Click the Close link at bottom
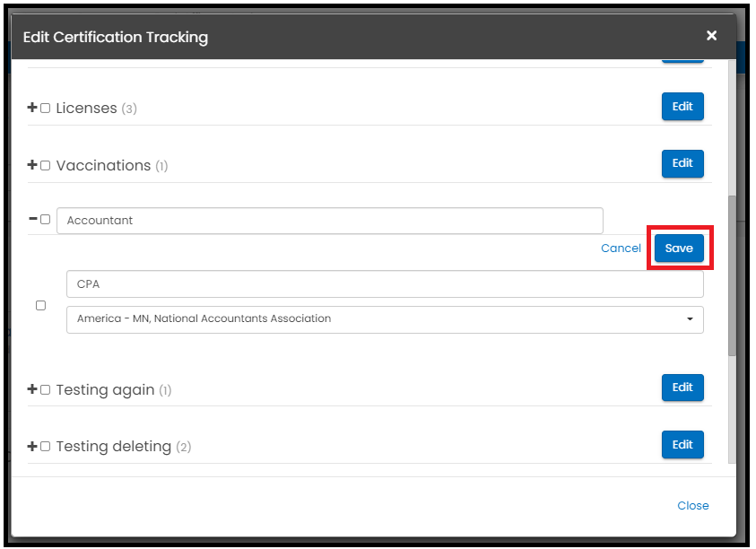Image resolution: width=756 pixels, height=549 pixels. [693, 506]
